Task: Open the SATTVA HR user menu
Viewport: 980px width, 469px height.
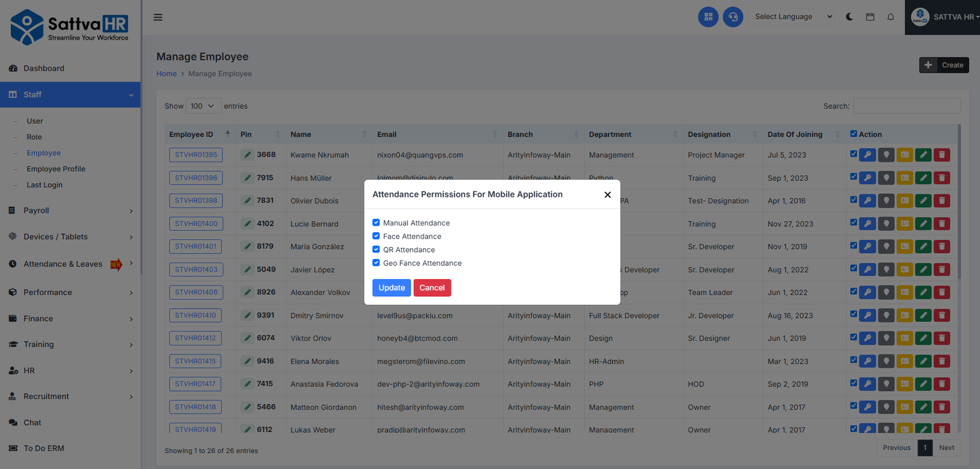Action: click(x=943, y=17)
